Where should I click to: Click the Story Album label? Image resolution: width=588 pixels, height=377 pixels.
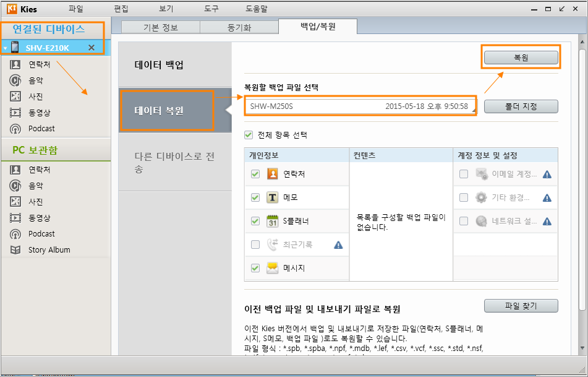pos(49,249)
